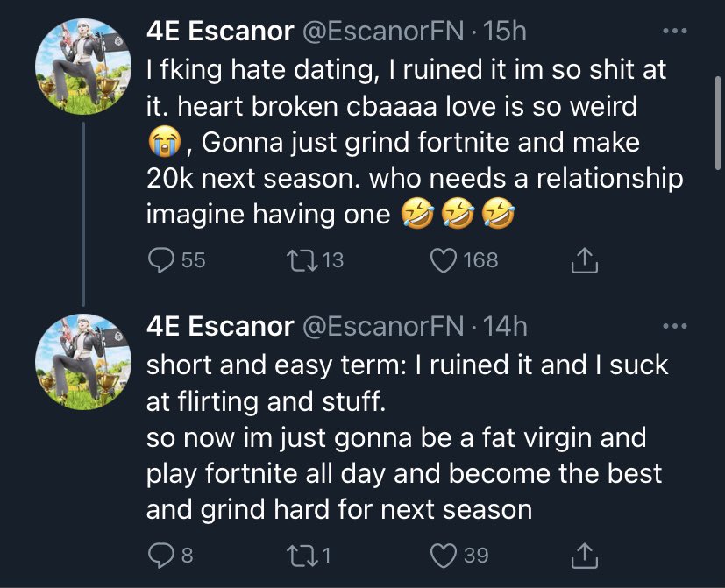
Task: Open 4E Escanor name on first tweet
Action: [x=219, y=32]
